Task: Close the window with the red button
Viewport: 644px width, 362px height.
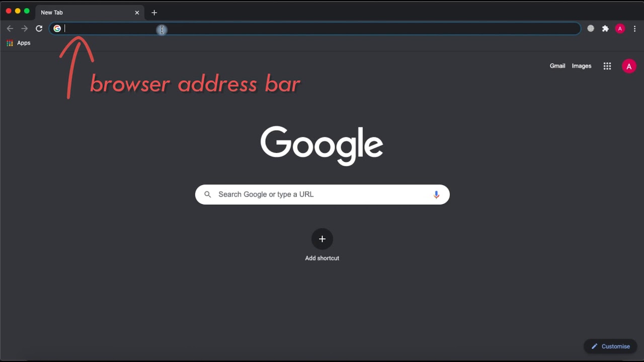Action: (9, 11)
